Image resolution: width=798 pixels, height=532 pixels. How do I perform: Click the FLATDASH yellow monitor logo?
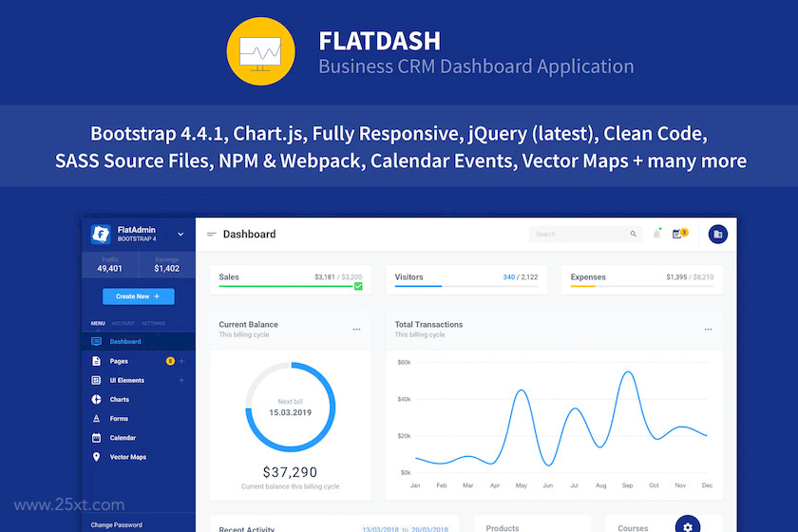(260, 51)
